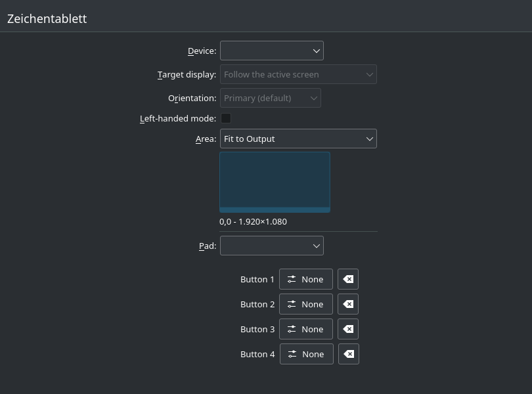Open the Target display combo box

[298, 74]
